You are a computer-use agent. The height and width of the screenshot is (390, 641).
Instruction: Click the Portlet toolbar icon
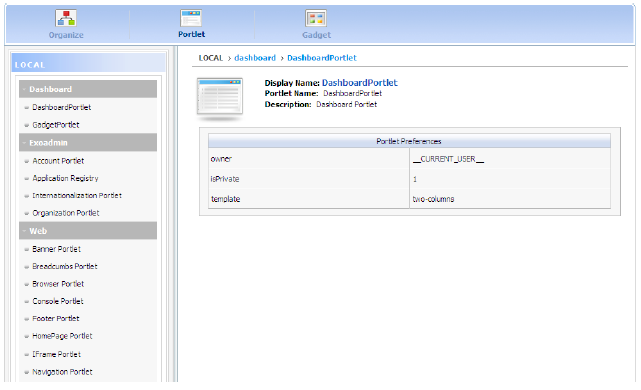pyautogui.click(x=191, y=18)
